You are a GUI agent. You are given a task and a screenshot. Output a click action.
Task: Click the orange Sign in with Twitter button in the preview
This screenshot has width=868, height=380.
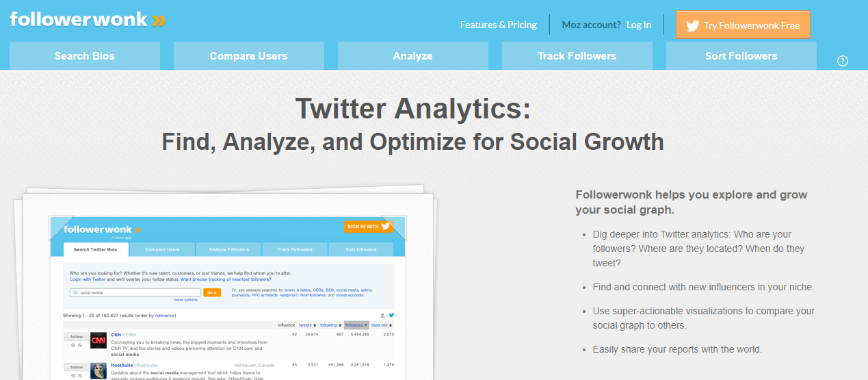[368, 226]
